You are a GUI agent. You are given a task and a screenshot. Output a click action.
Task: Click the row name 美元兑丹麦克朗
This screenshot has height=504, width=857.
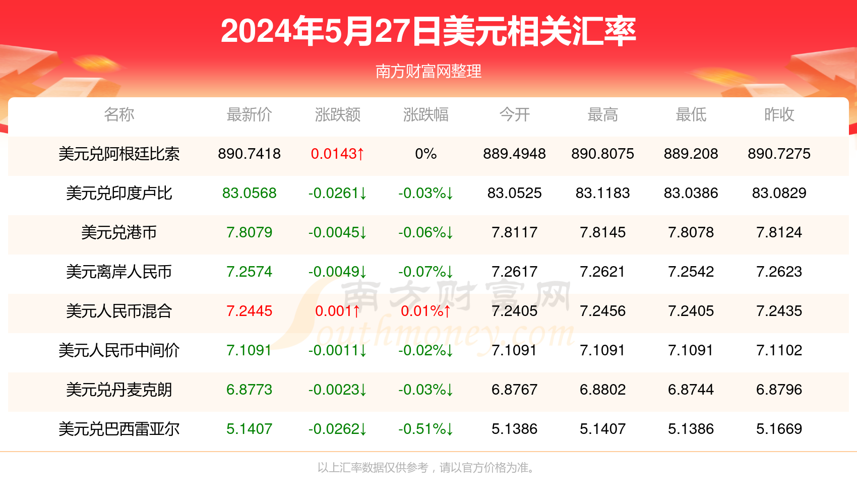(119, 390)
